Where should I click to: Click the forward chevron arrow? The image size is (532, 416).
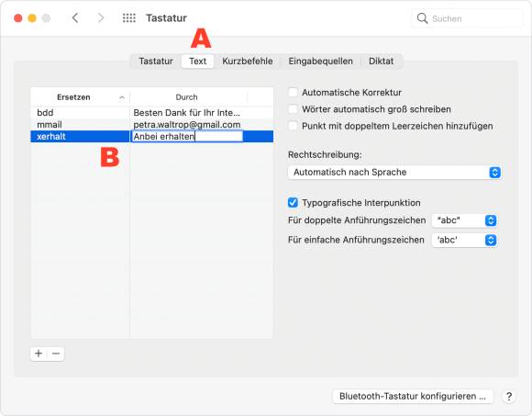pyautogui.click(x=101, y=18)
